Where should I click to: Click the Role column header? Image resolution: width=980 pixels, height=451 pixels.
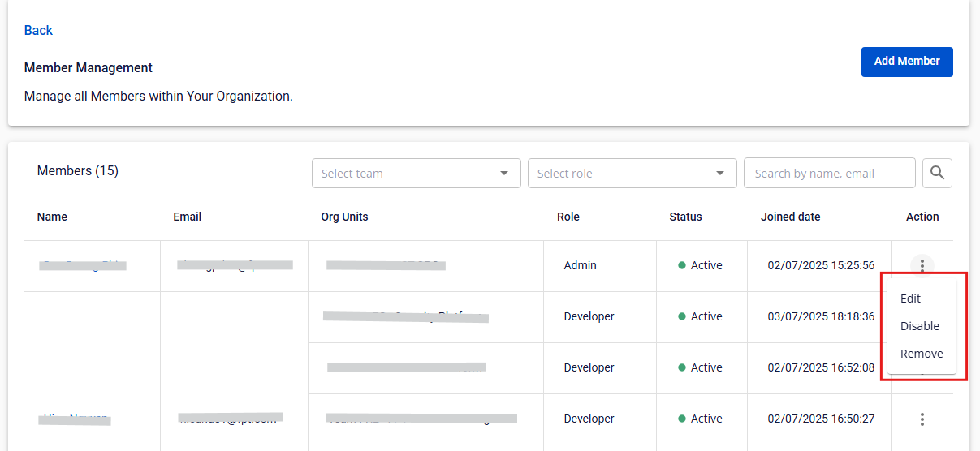[x=568, y=217]
